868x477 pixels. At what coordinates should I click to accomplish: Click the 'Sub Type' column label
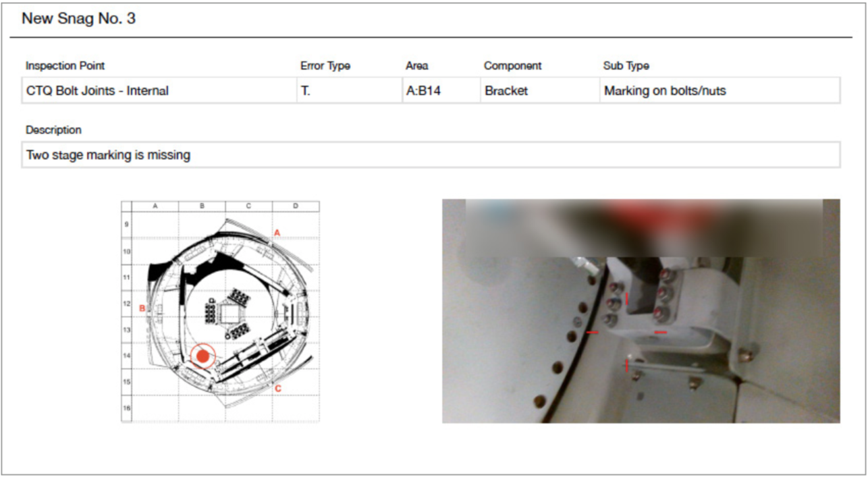coord(626,65)
